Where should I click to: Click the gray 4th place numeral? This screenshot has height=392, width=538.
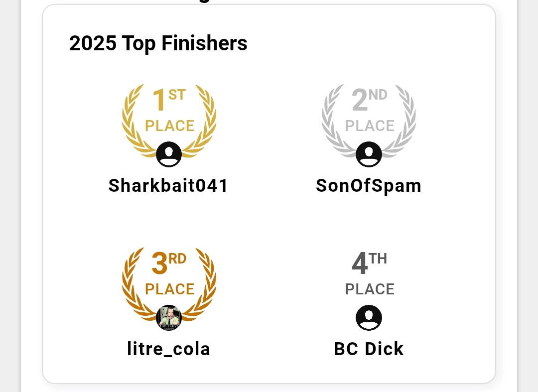pos(360,263)
